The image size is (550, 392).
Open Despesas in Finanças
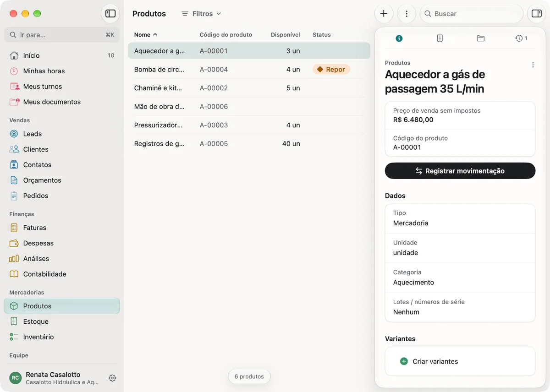[62, 243]
